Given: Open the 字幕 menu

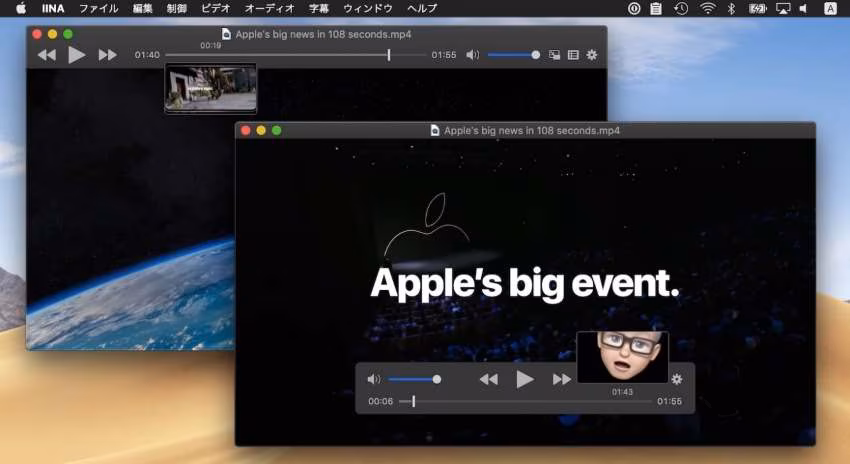Looking at the screenshot, I should (x=319, y=8).
